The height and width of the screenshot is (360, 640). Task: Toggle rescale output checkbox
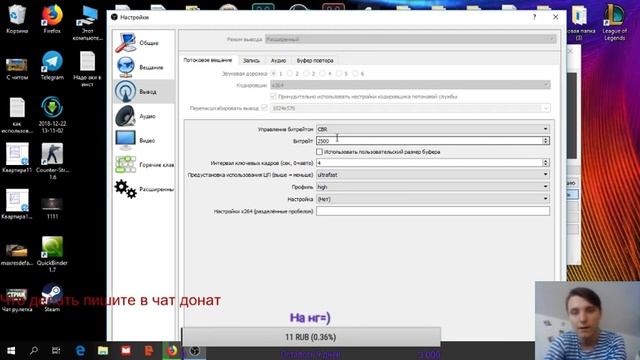click(264, 108)
